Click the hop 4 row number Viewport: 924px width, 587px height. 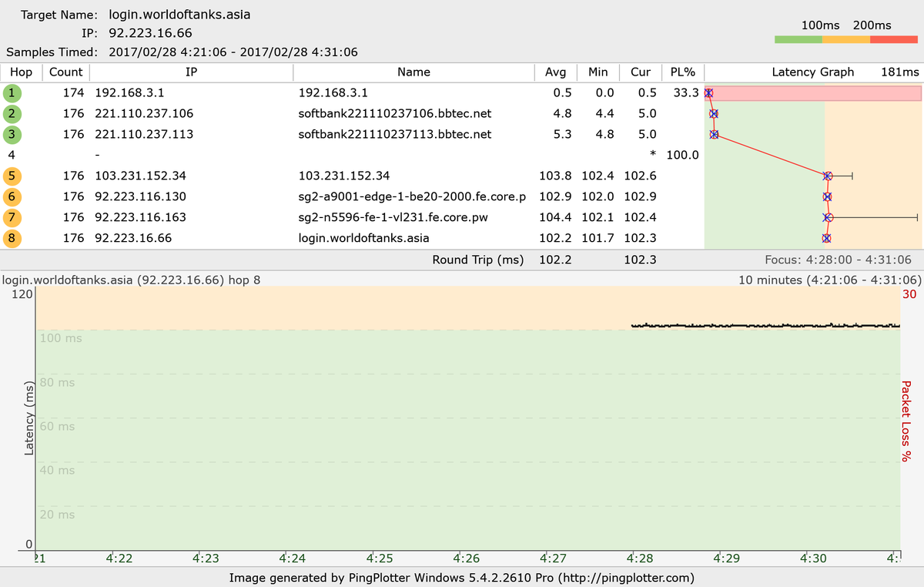pyautogui.click(x=12, y=156)
